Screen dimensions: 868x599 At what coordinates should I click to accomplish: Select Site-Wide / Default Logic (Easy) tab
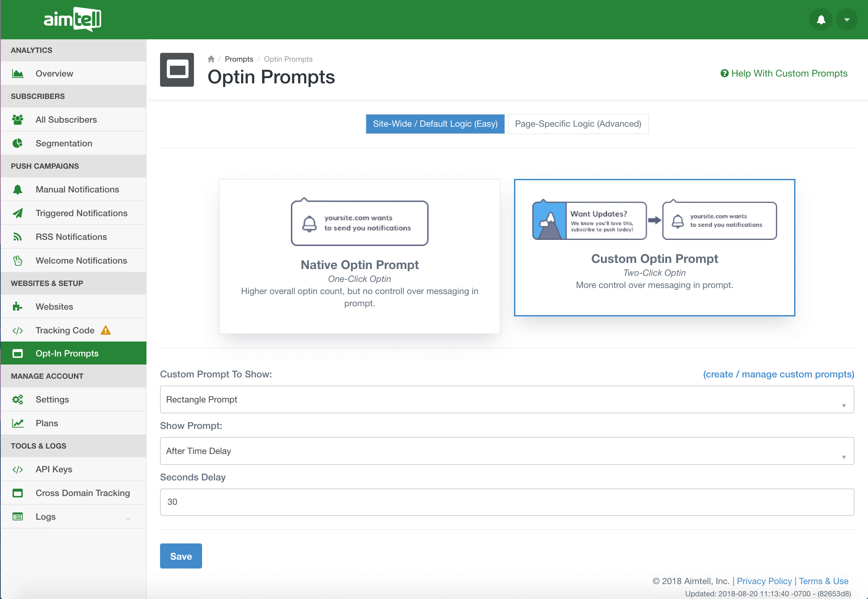tap(435, 124)
